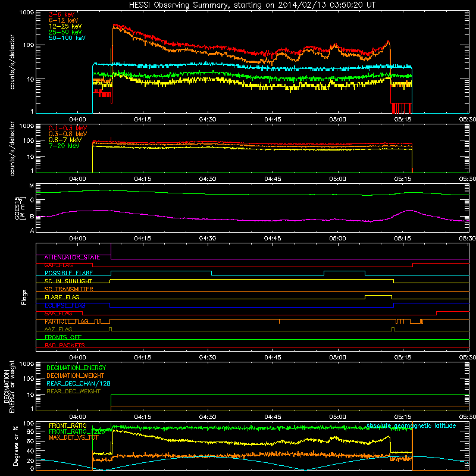The height and width of the screenshot is (476, 476).
Task: Click the SC_IN_SUNLIGHT flag label
Action: [x=68, y=281]
